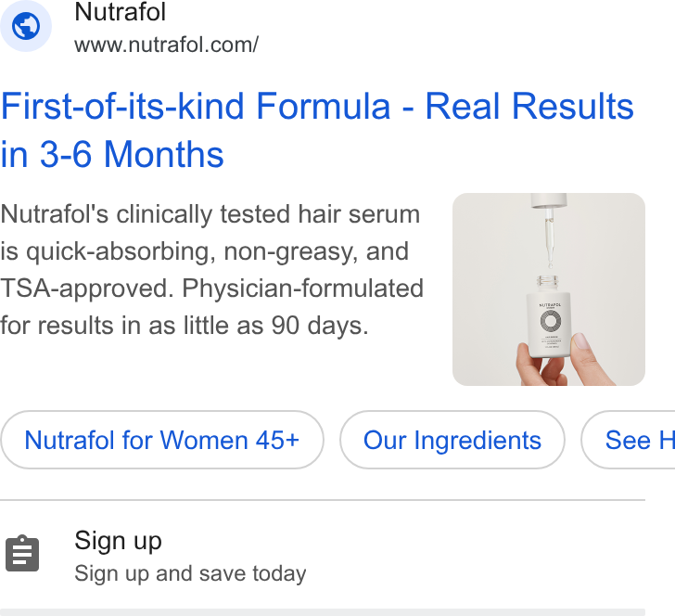Click the dropper above the serum bottle
Screen dimensions: 675x616
(x=549, y=230)
